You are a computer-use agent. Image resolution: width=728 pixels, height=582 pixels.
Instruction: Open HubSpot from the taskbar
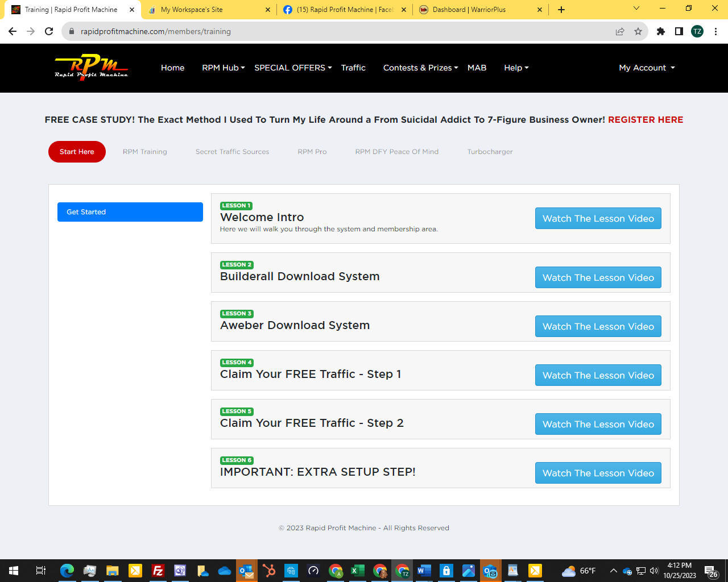269,571
